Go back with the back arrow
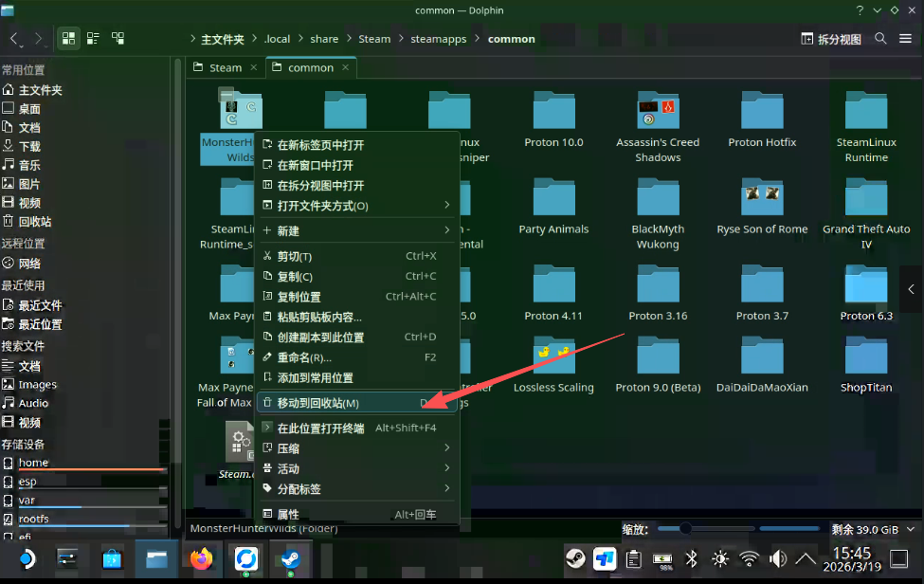924x584 pixels. [x=14, y=39]
